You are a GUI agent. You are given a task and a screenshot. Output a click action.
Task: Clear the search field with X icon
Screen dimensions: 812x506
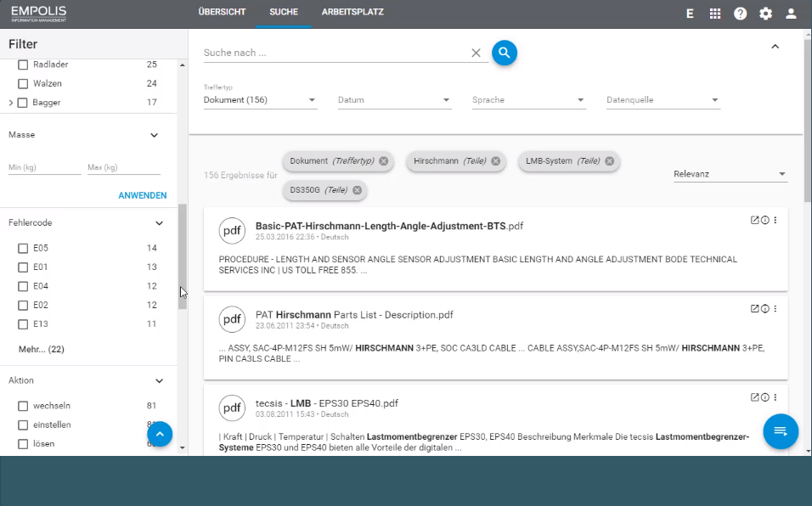476,53
